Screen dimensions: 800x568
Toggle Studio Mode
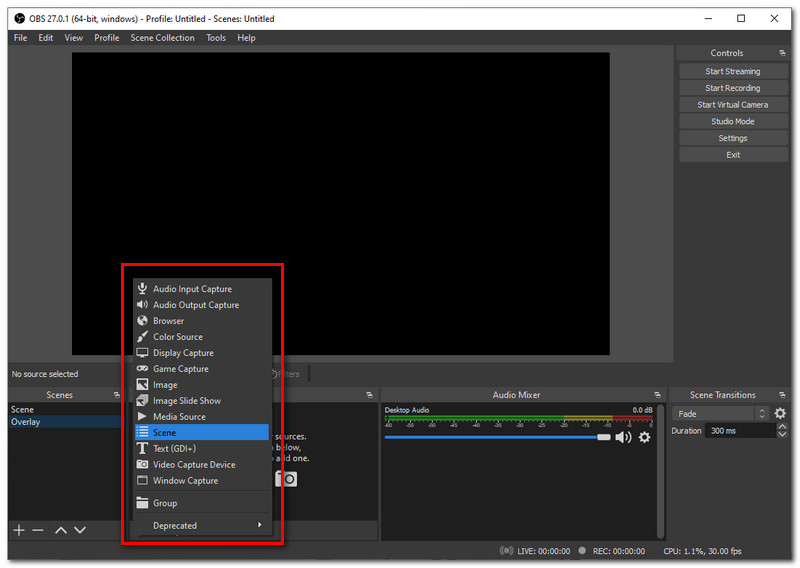click(x=732, y=122)
